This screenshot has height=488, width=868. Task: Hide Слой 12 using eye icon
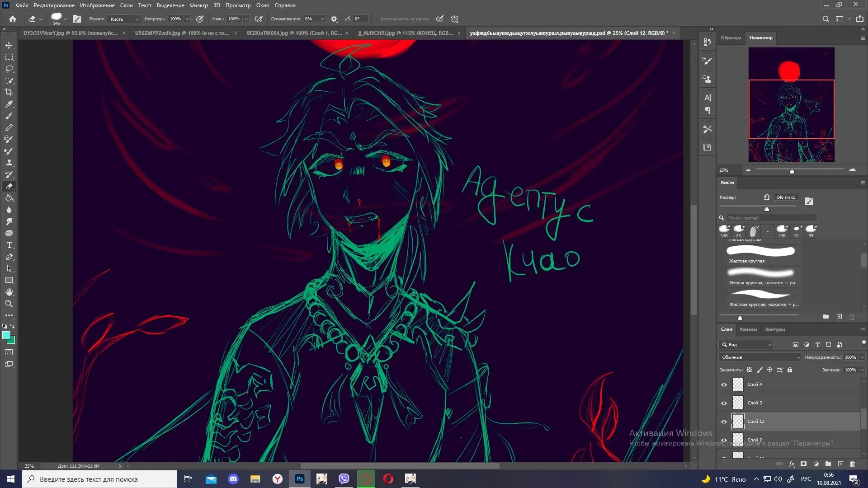(x=724, y=422)
